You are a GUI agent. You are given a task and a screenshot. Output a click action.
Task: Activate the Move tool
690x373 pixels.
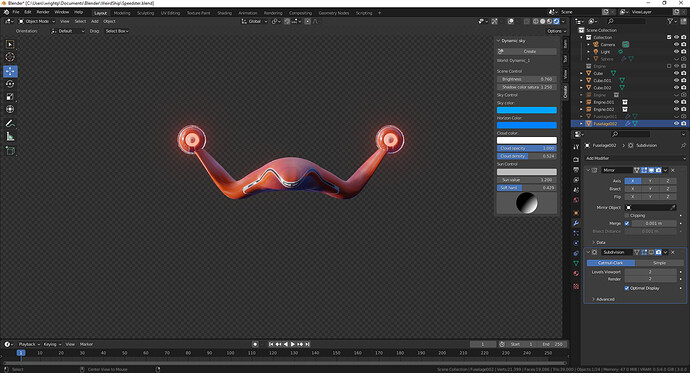pyautogui.click(x=10, y=71)
